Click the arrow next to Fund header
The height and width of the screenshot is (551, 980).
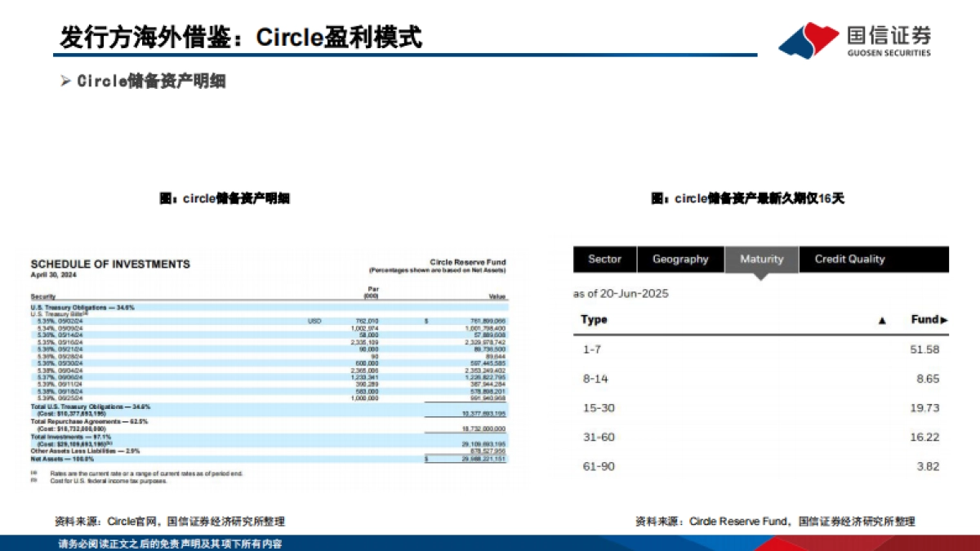945,320
